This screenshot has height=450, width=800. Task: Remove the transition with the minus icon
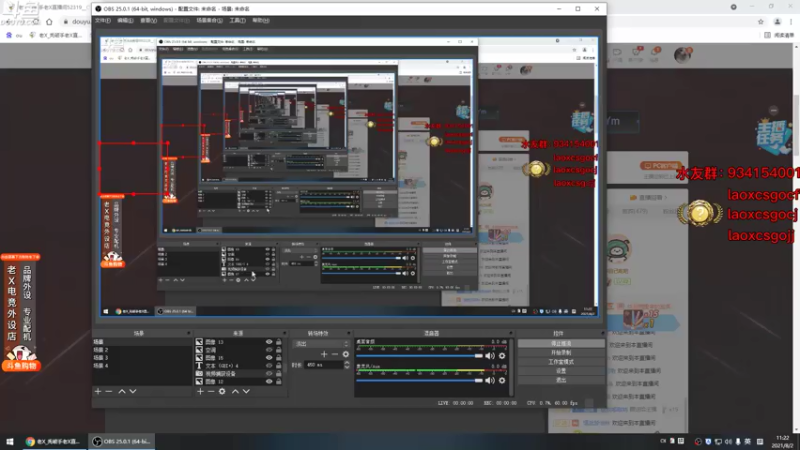tap(335, 354)
